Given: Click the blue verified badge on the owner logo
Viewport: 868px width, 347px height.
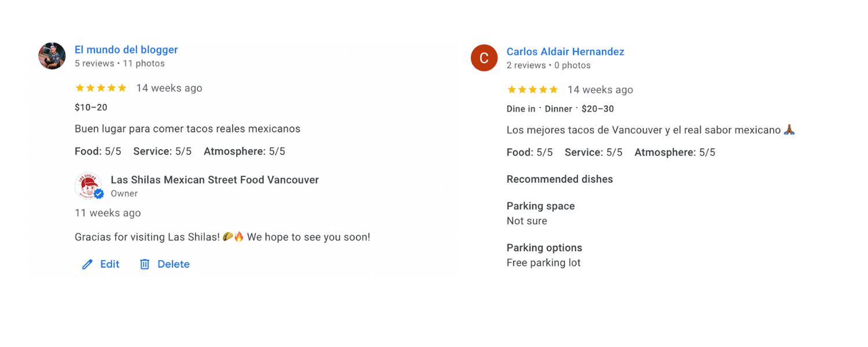Looking at the screenshot, I should pos(99,194).
